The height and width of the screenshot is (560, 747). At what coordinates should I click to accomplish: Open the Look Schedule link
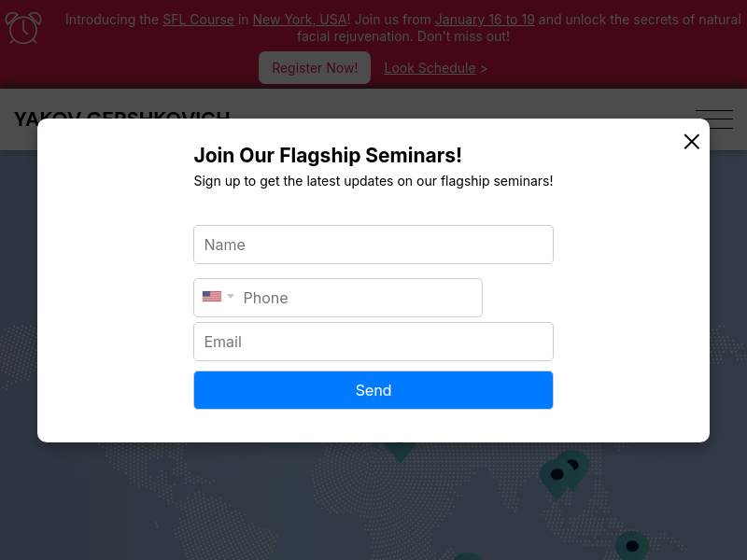click(430, 68)
